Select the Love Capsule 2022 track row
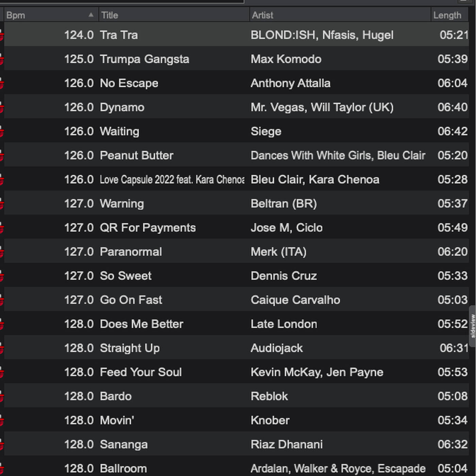Screen dimensions: 476x476 click(x=236, y=180)
